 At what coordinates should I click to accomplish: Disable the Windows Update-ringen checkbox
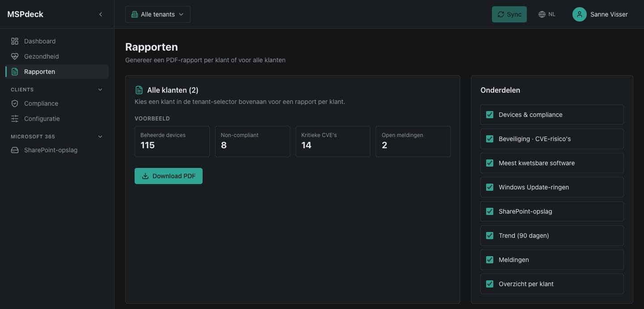pos(490,187)
